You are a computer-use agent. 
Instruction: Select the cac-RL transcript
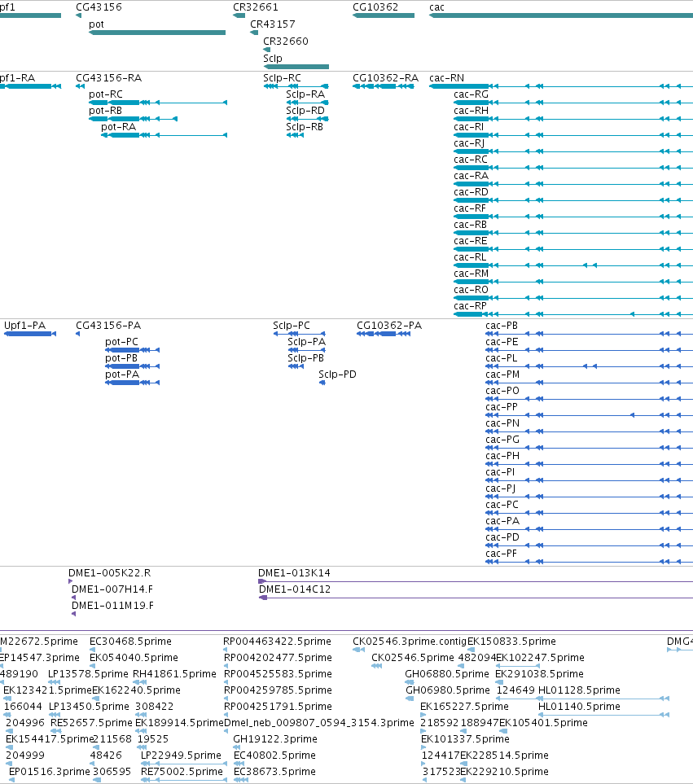(x=573, y=265)
